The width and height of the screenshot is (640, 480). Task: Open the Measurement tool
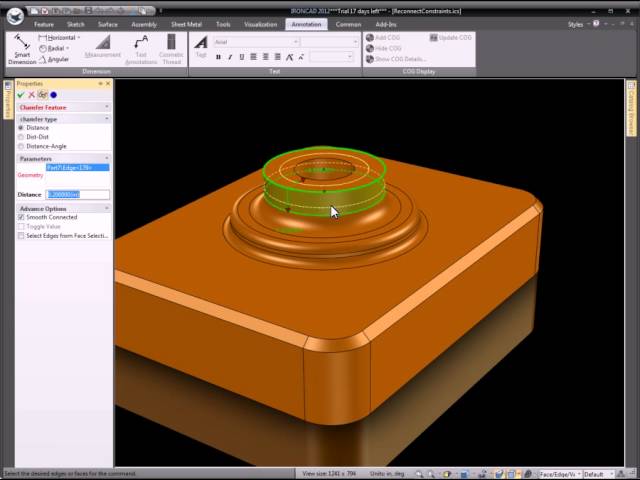(x=103, y=47)
